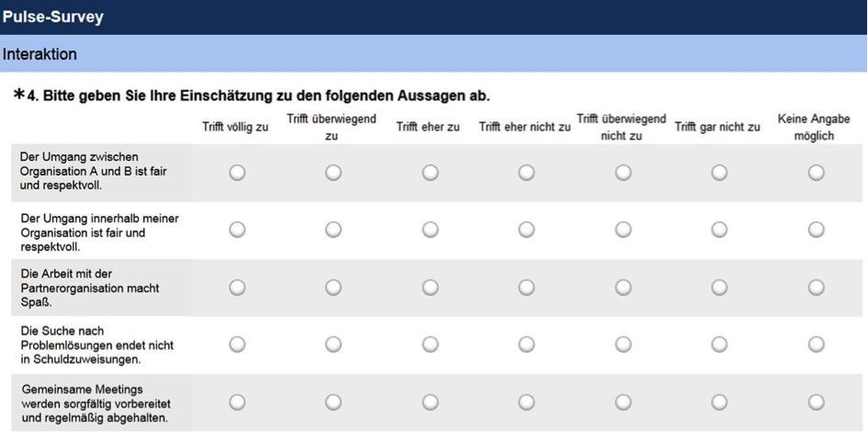Viewport: 868px width, 432px height.
Task: Mark 'Keine Angabe möglich' for Organisation A und B statement
Action: click(816, 173)
